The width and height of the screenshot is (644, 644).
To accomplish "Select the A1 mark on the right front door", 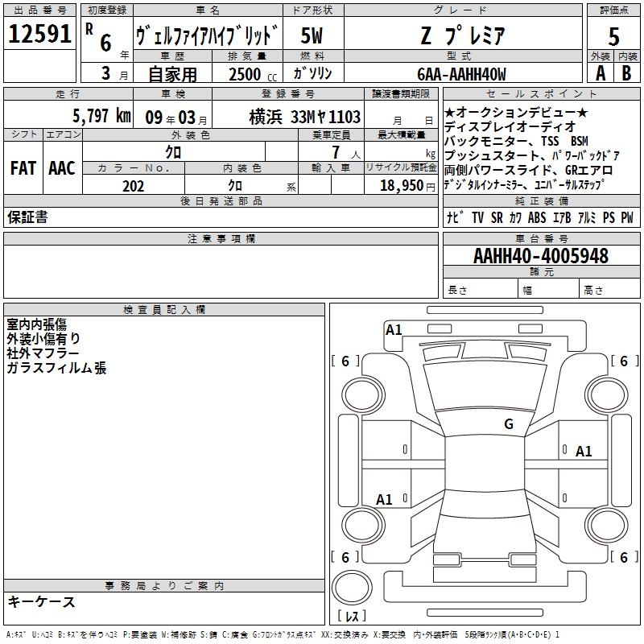I will pyautogui.click(x=584, y=452).
